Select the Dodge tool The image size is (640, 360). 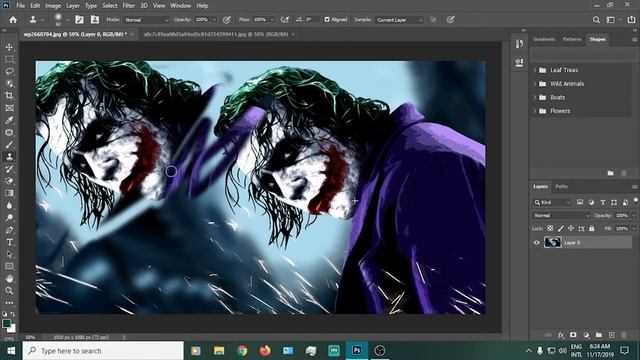click(x=9, y=218)
